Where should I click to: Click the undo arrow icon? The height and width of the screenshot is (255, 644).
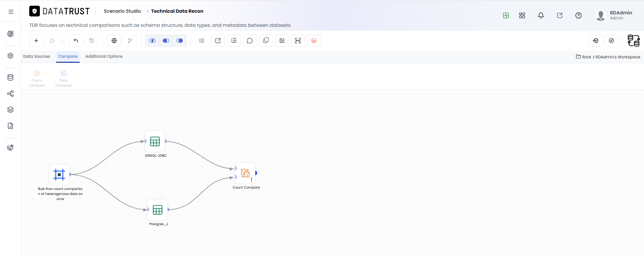(76, 41)
